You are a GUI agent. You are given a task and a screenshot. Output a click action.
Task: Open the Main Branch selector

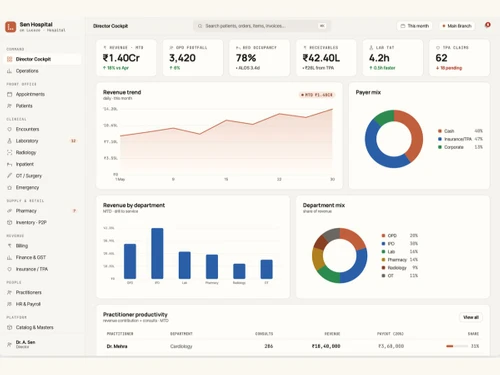click(x=457, y=26)
